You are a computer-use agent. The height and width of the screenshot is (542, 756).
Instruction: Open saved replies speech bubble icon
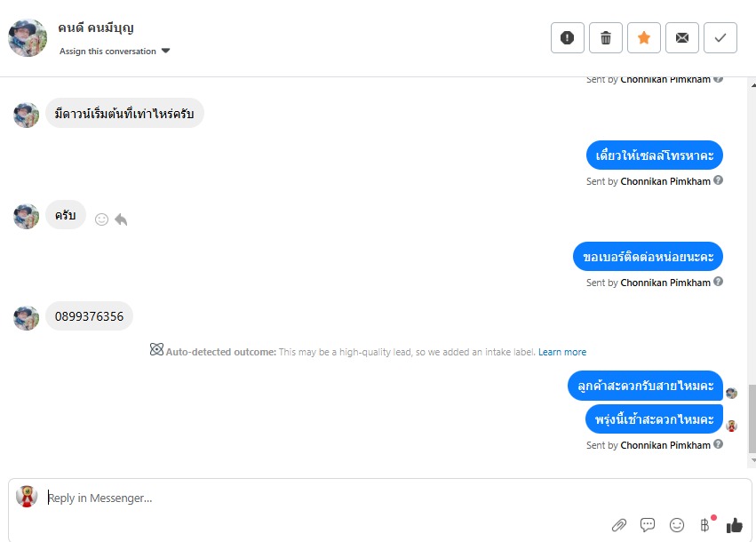point(648,525)
